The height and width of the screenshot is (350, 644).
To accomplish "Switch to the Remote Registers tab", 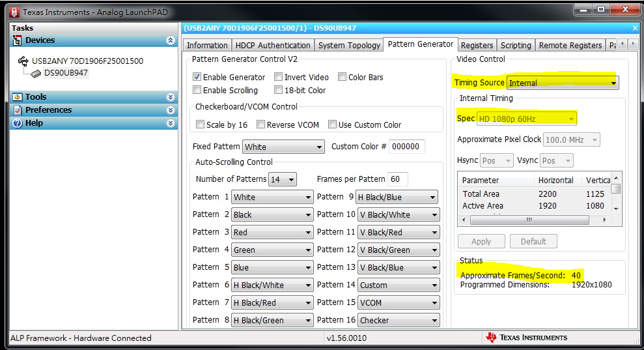I will click(570, 45).
